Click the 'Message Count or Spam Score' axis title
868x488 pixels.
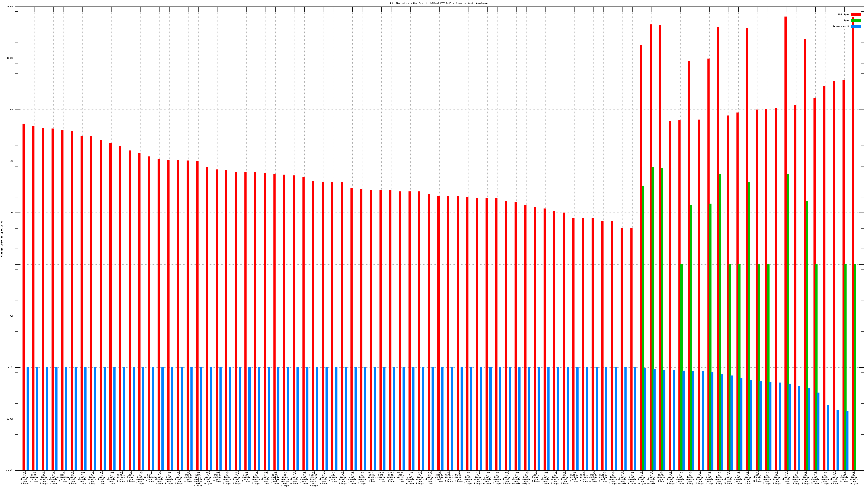point(2,239)
